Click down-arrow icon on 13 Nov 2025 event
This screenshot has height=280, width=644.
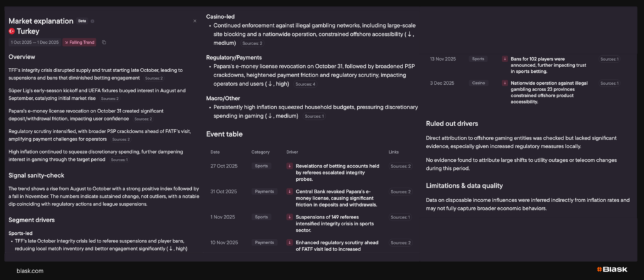click(x=504, y=59)
